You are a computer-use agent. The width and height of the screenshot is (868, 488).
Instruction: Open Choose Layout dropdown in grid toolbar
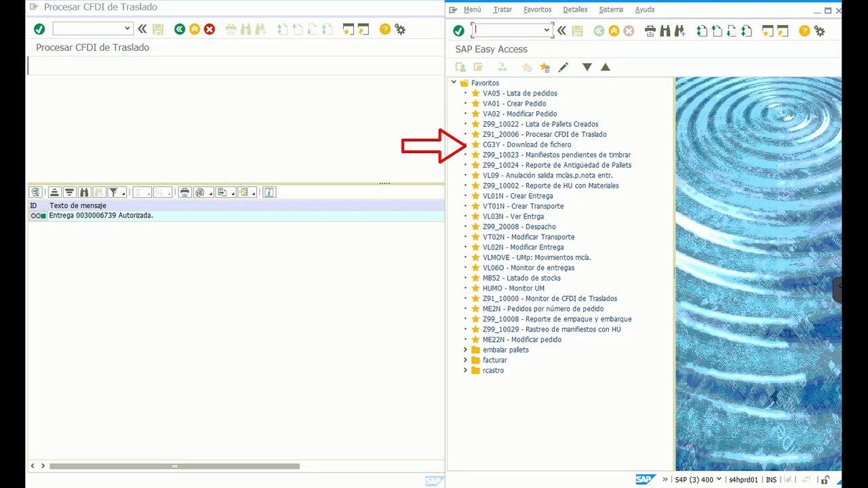253,194
